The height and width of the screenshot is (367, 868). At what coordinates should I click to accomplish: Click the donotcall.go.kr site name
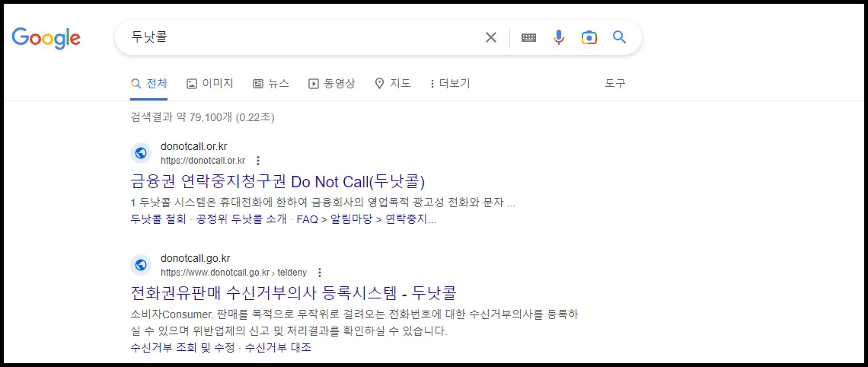(x=196, y=259)
